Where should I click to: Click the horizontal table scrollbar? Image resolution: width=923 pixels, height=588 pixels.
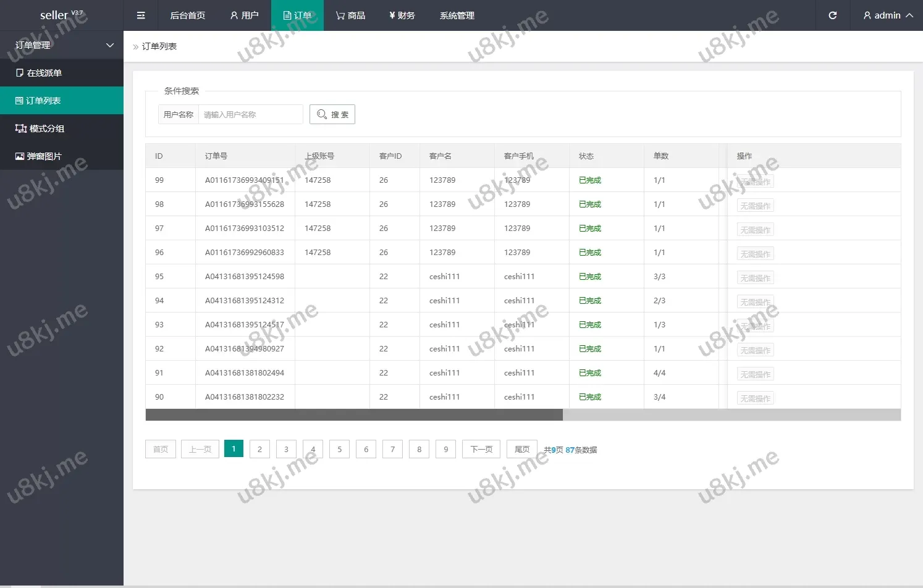(x=354, y=415)
